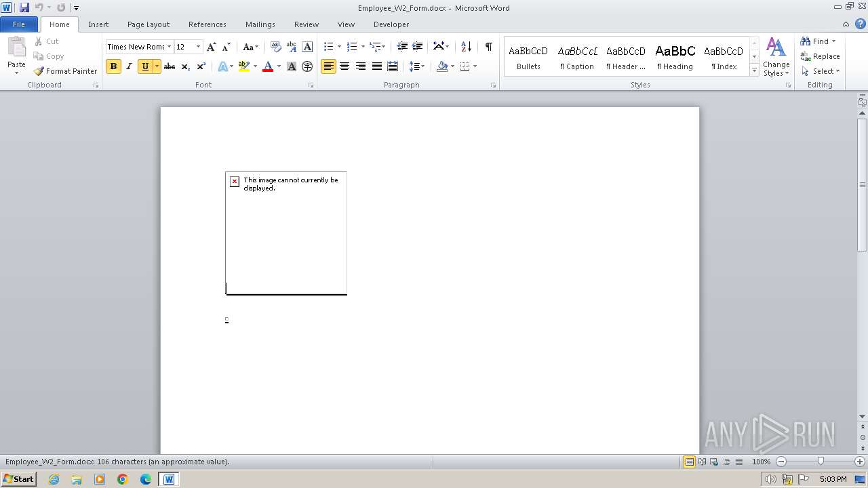
Task: Click the Format Painter brush icon
Action: click(x=39, y=71)
